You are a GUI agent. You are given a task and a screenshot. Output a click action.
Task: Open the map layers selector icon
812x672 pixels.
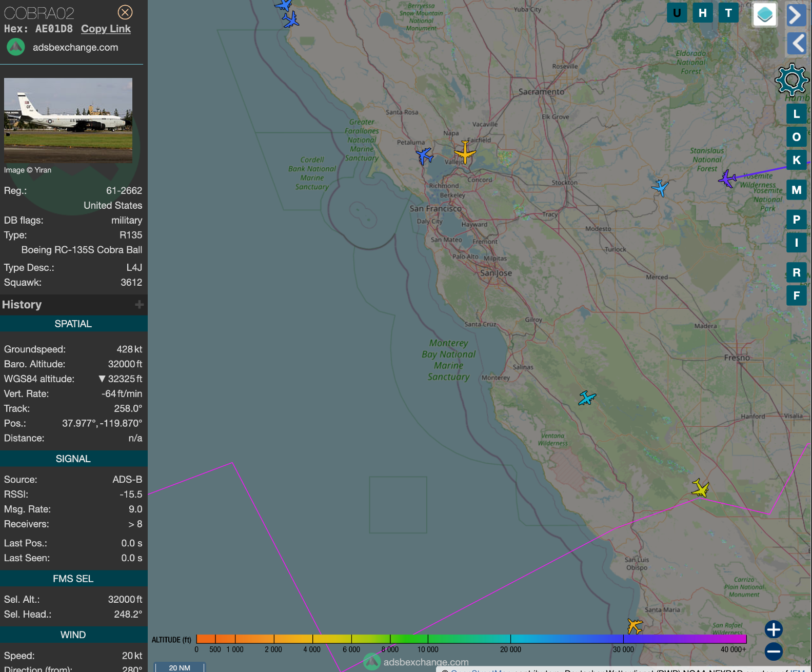764,14
